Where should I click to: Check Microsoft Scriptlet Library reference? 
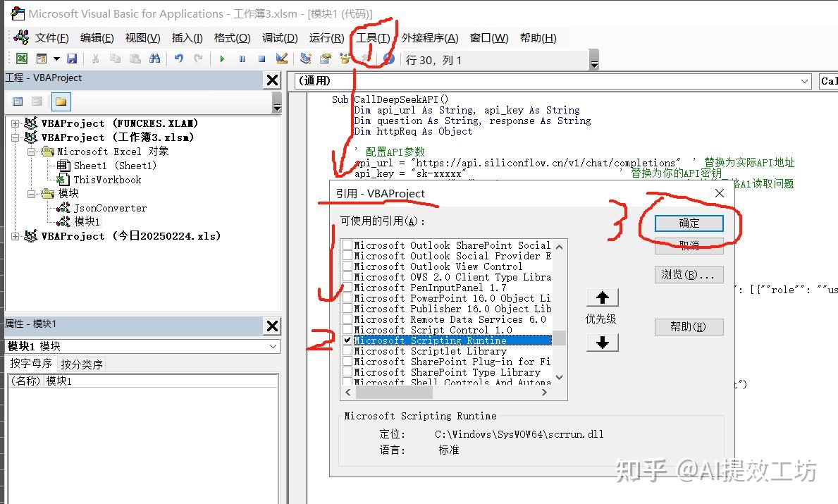click(347, 350)
